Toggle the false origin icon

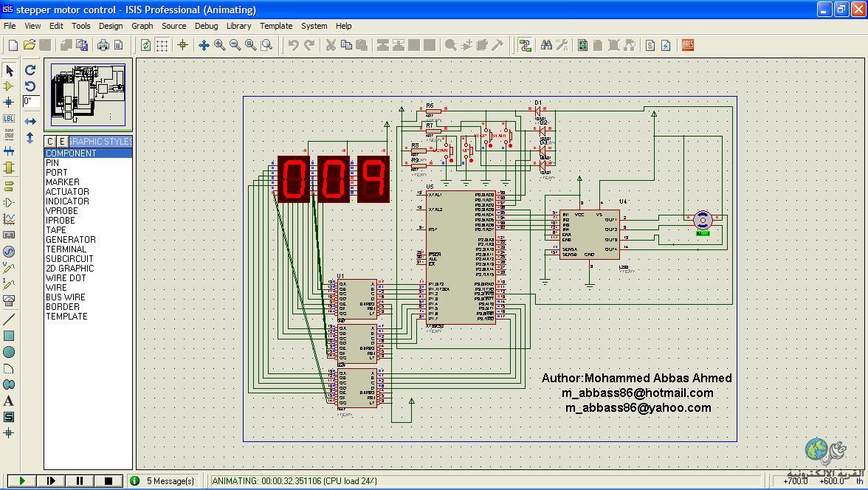[x=183, y=46]
